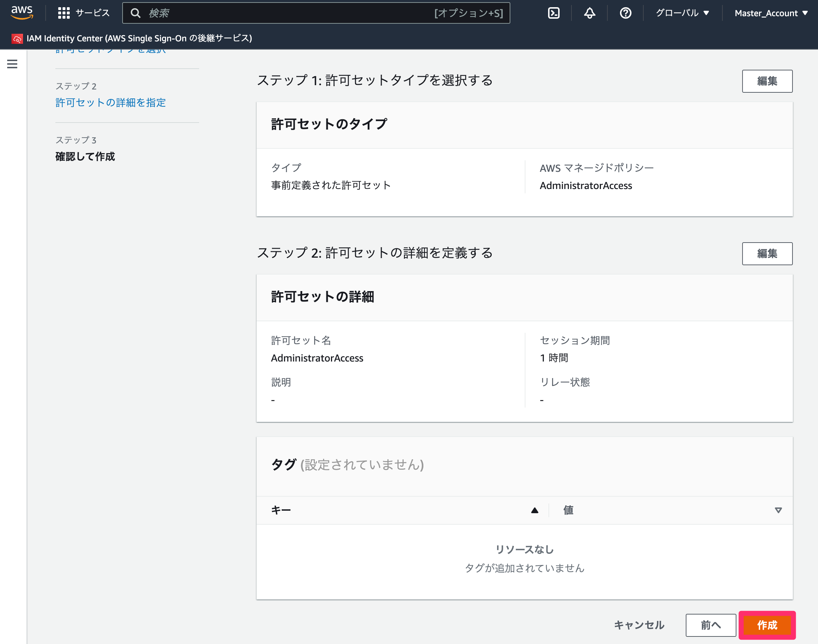Click the リソースなし empty message
The image size is (818, 644).
coord(525,550)
